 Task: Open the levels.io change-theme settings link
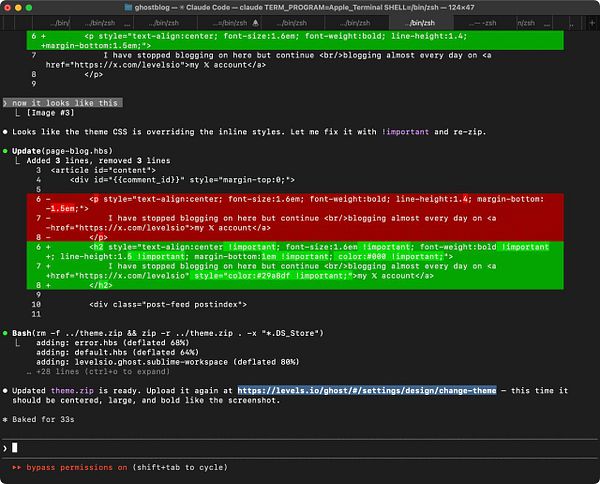tap(367, 390)
